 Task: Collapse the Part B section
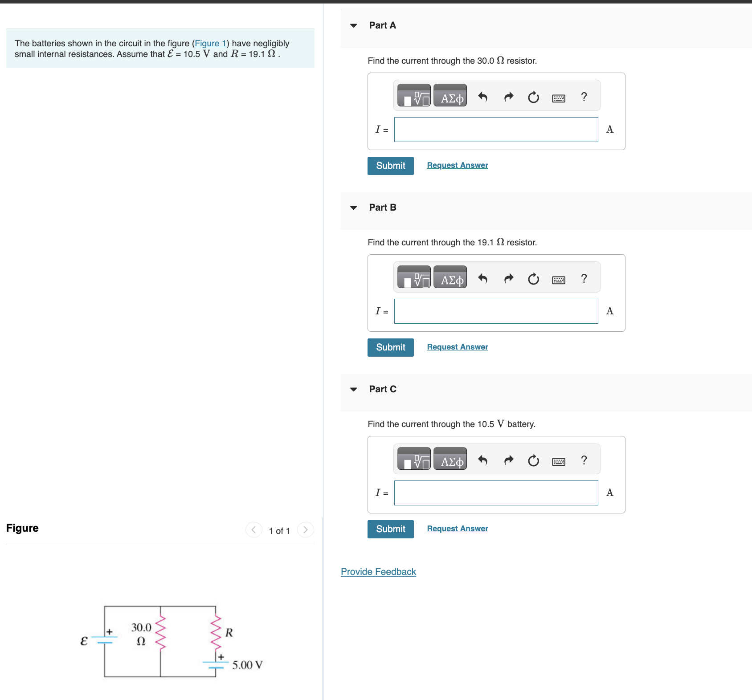[353, 207]
